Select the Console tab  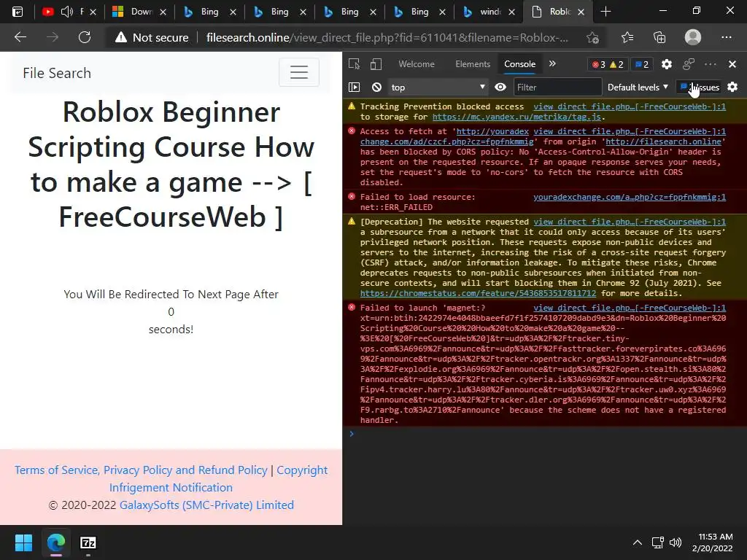[519, 64]
